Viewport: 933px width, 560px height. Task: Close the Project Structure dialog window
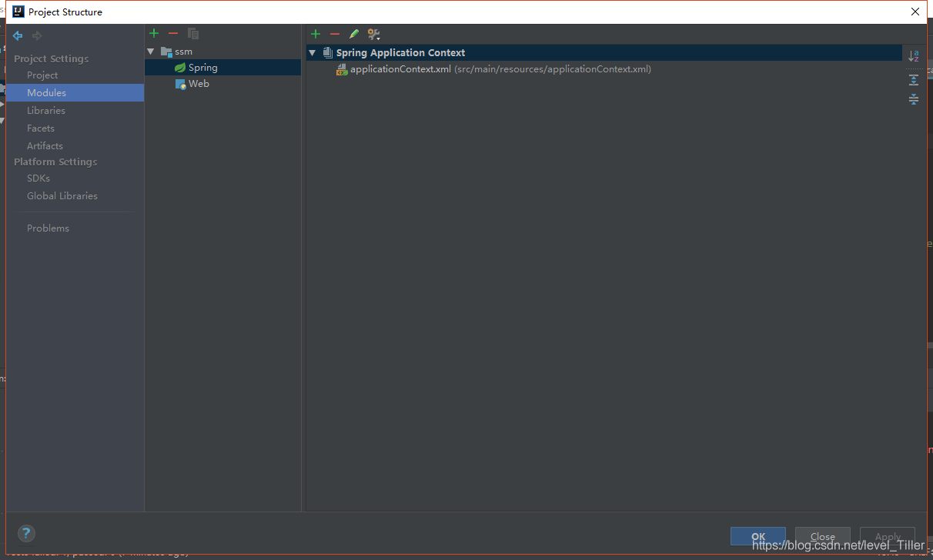(x=915, y=12)
